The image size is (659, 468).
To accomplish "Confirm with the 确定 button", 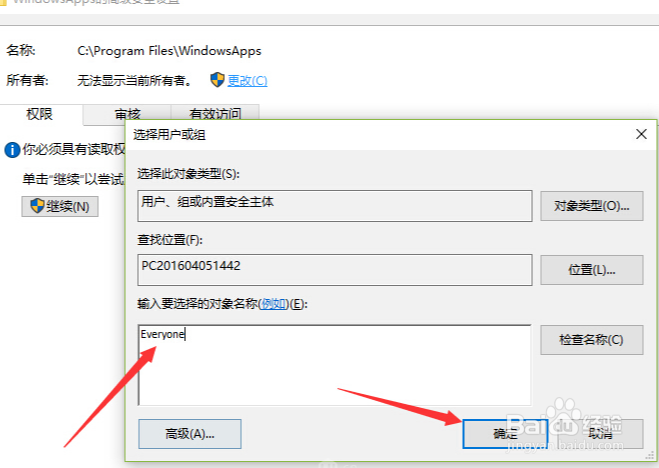I will [506, 434].
